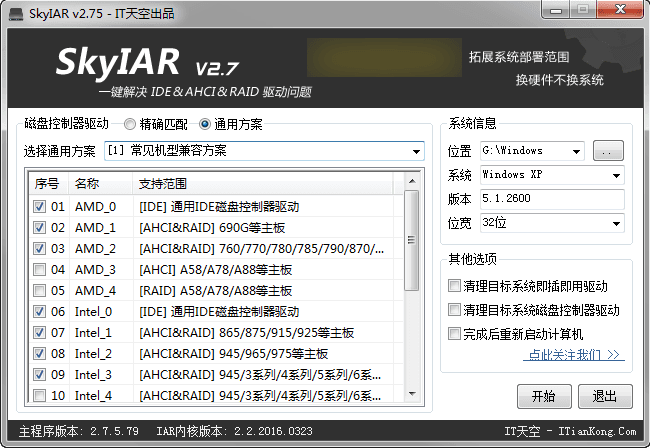Open the 位置 G:\Windows dropdown

(x=576, y=151)
